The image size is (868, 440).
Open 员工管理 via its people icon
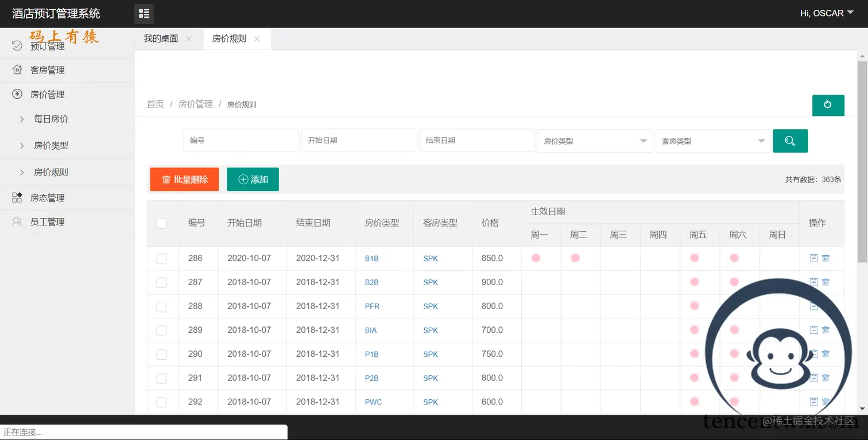tap(17, 221)
